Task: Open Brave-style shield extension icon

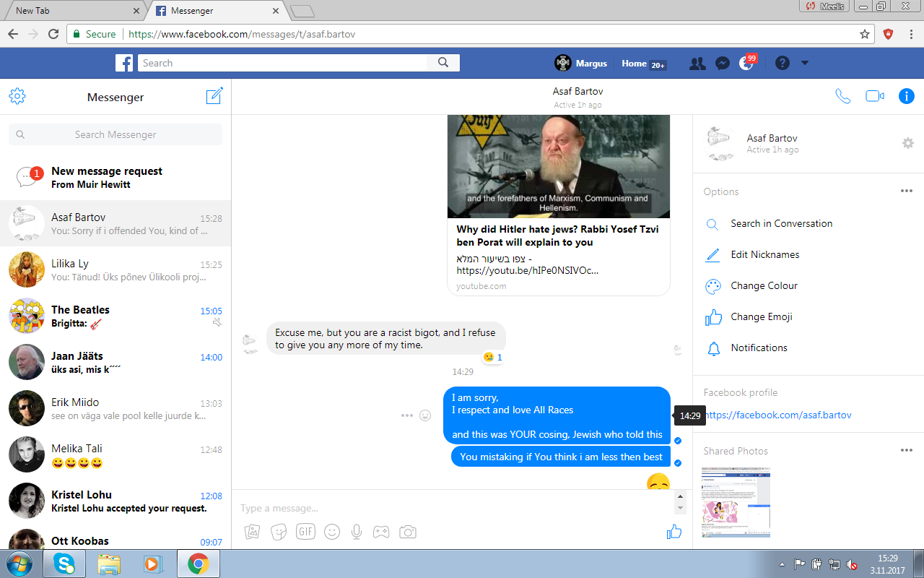Action: tap(889, 34)
